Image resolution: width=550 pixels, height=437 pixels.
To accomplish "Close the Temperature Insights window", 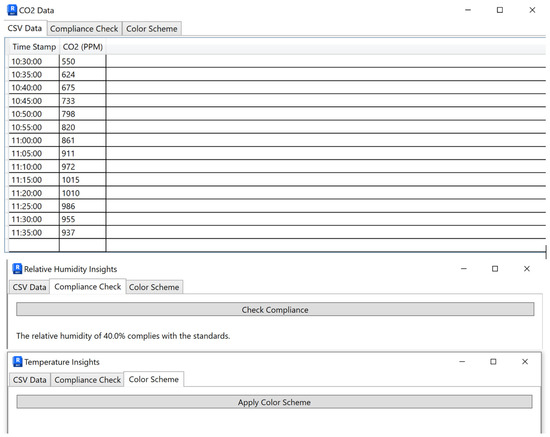I will (x=525, y=362).
